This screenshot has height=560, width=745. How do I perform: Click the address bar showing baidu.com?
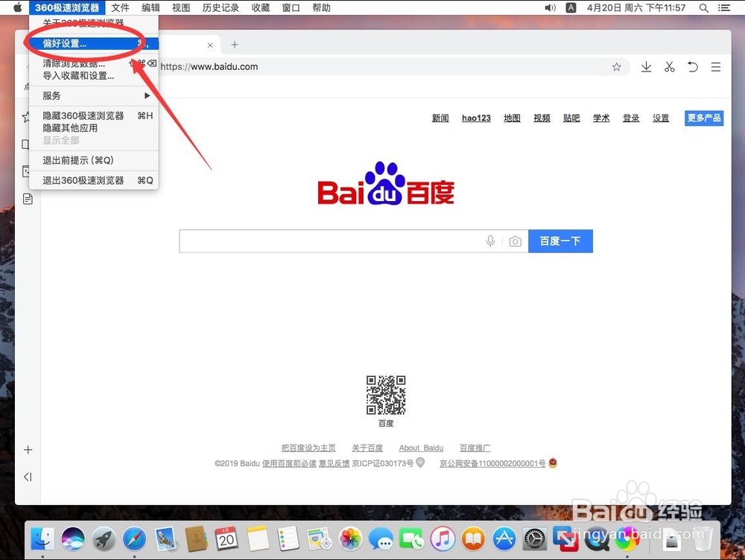pos(380,67)
